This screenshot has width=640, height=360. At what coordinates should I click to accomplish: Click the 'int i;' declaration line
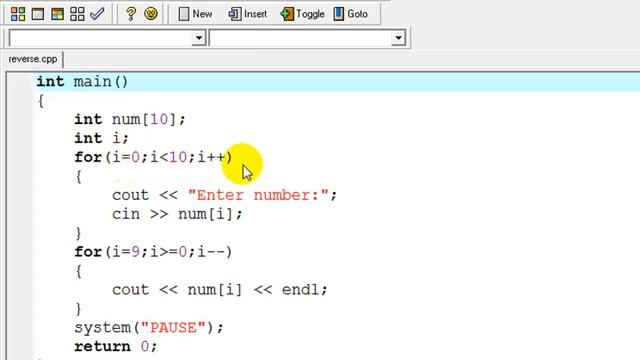101,138
